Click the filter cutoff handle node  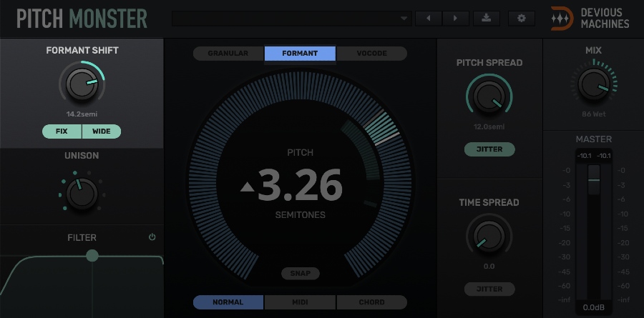pyautogui.click(x=92, y=255)
